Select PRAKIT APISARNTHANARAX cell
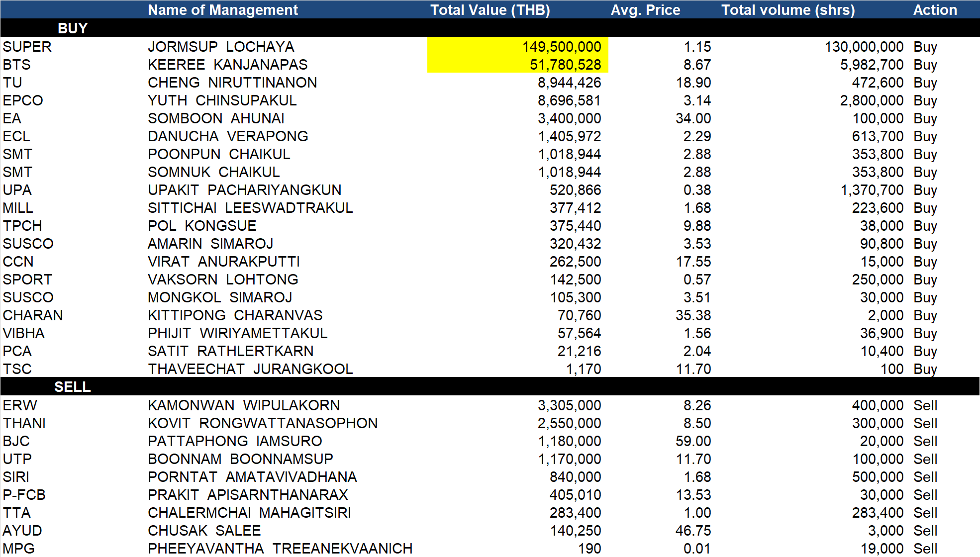This screenshot has width=980, height=557. 248,495
